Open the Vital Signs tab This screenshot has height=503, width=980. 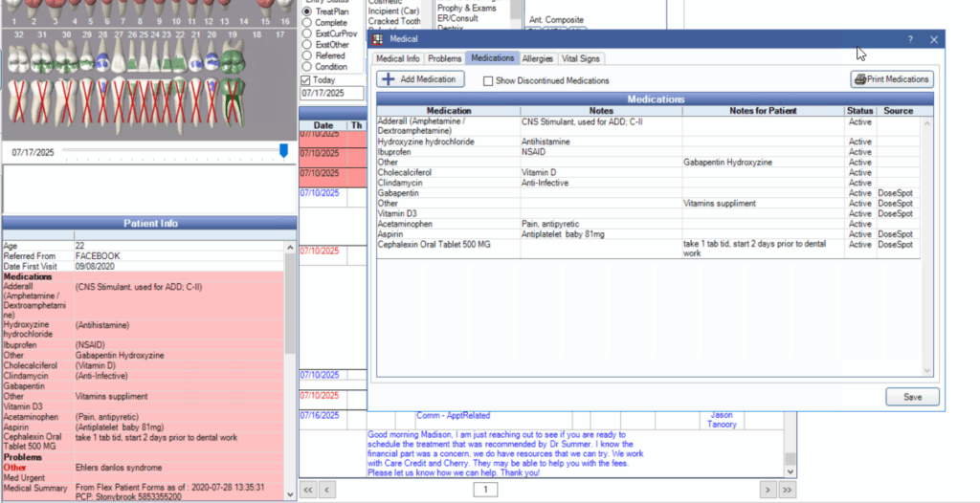click(x=582, y=58)
